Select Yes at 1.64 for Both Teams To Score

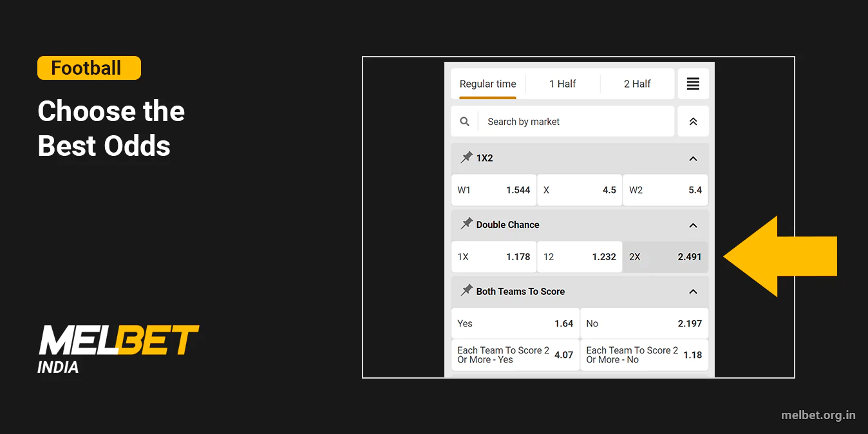pos(514,323)
